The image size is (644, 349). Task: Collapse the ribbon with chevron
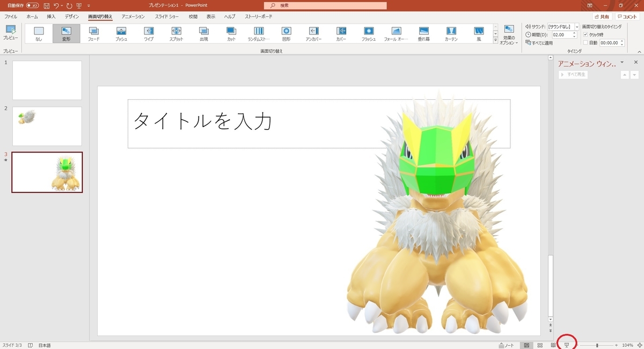pos(639,52)
